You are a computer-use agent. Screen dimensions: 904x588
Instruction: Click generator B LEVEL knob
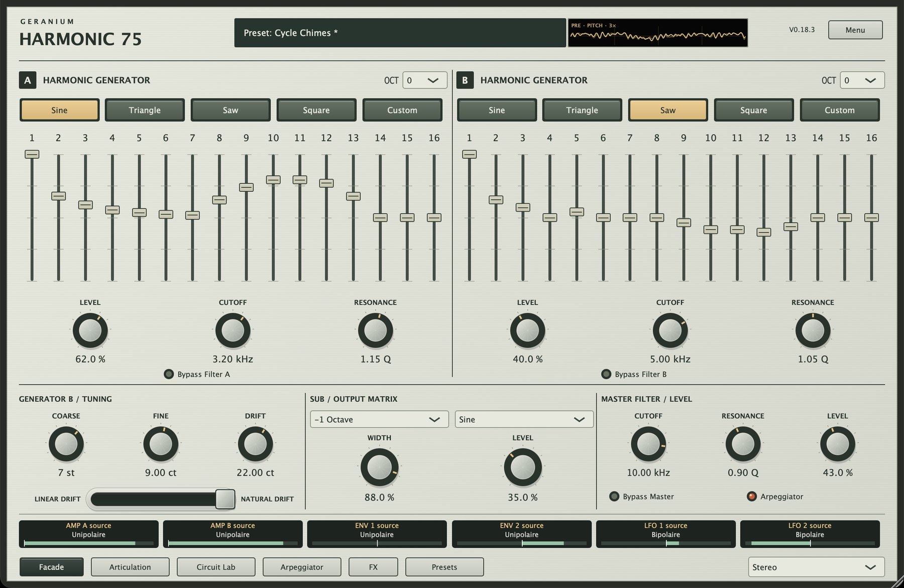point(528,331)
